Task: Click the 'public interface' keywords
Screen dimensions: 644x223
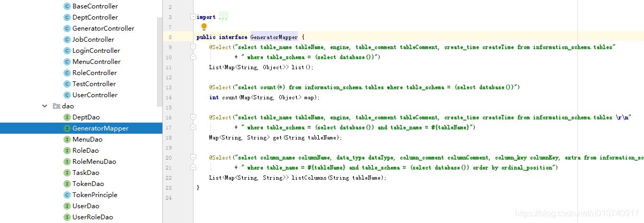Action: click(x=222, y=38)
